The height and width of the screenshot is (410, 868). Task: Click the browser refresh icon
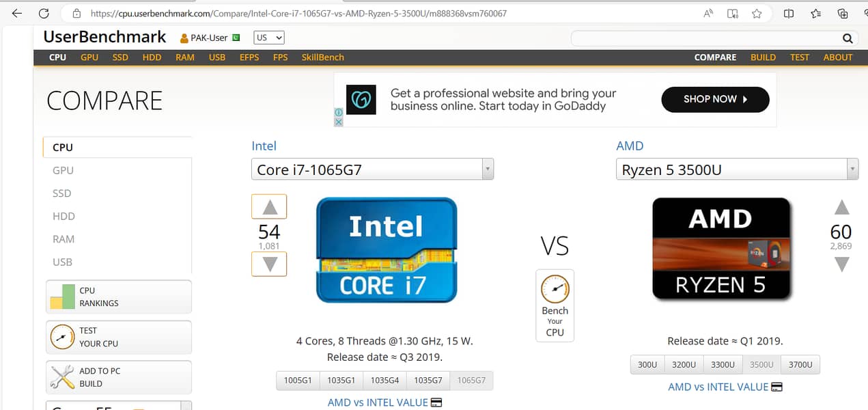click(x=44, y=13)
